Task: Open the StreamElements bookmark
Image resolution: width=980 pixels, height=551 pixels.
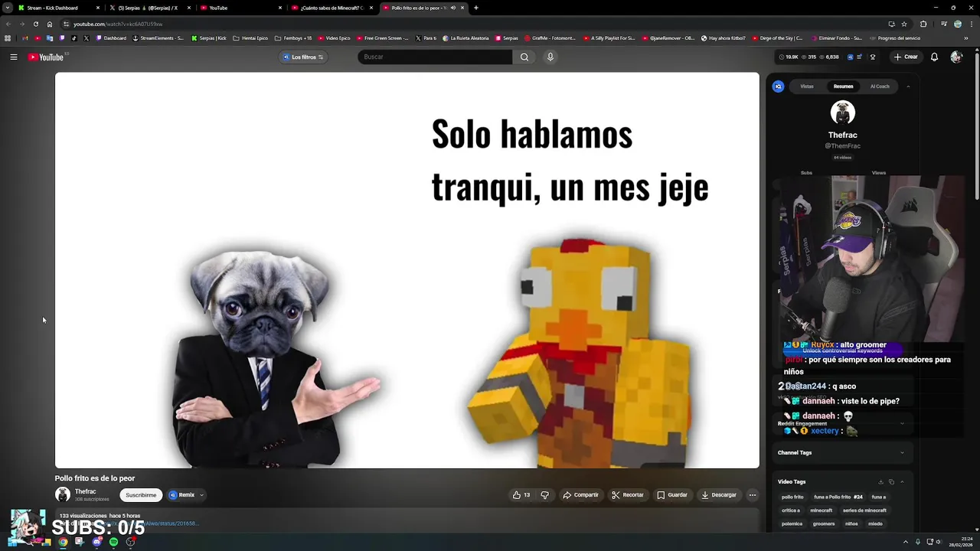Action: (158, 38)
